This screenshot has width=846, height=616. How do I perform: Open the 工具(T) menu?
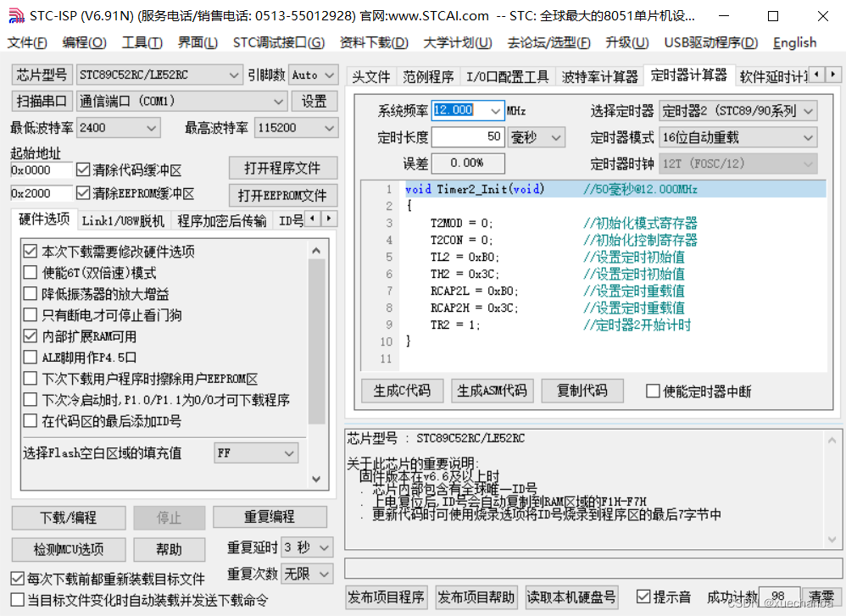pyautogui.click(x=142, y=42)
